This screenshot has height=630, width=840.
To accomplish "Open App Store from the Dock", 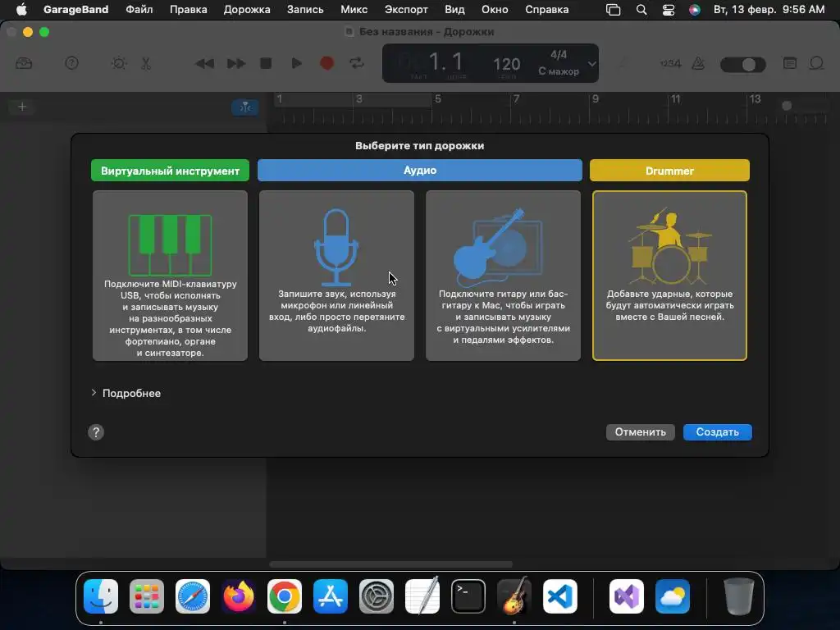I will [331, 596].
